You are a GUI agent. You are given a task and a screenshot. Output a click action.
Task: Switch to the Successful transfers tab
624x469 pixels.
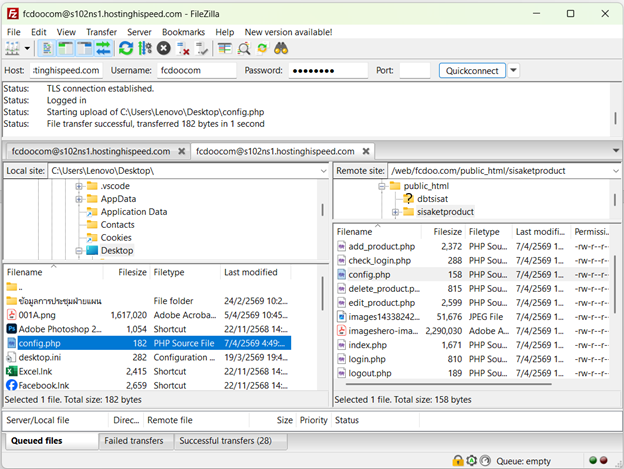click(x=230, y=441)
